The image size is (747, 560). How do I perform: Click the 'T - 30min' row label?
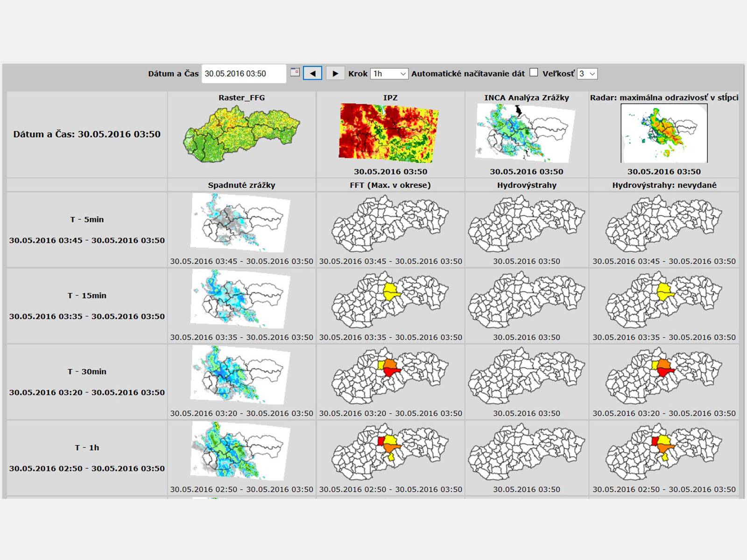87,371
